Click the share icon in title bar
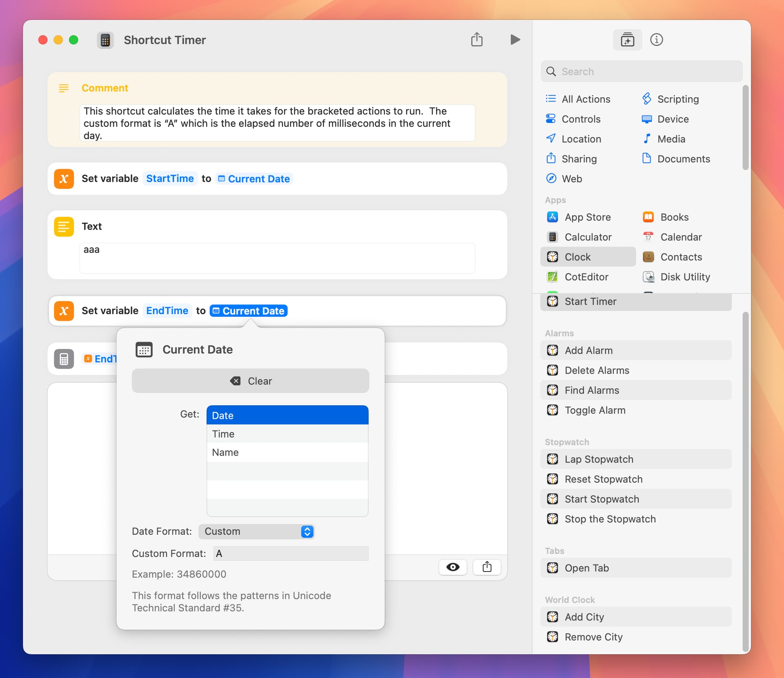 coord(477,40)
